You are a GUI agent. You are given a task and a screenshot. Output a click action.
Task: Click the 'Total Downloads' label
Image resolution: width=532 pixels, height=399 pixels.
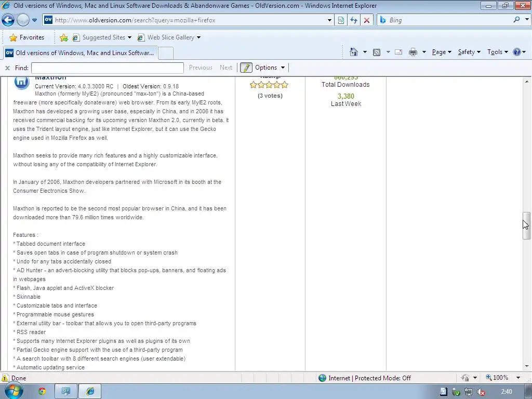[x=345, y=85]
